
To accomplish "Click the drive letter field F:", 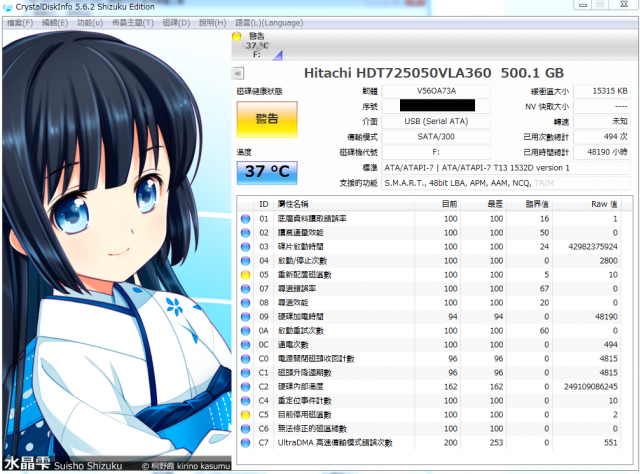I will (436, 152).
